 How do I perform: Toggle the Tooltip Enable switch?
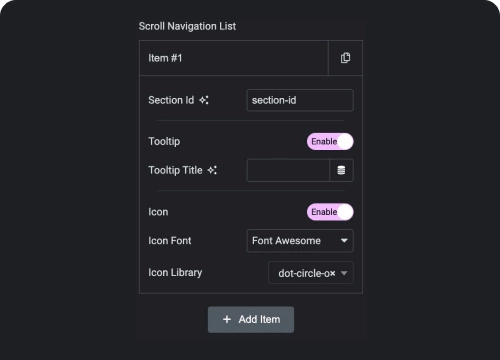pyautogui.click(x=330, y=142)
